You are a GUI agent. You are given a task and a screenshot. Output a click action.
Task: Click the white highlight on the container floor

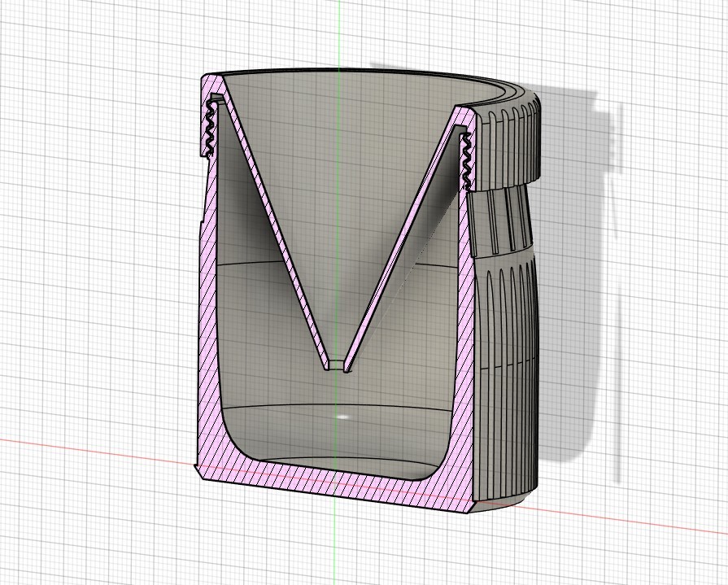pos(342,417)
